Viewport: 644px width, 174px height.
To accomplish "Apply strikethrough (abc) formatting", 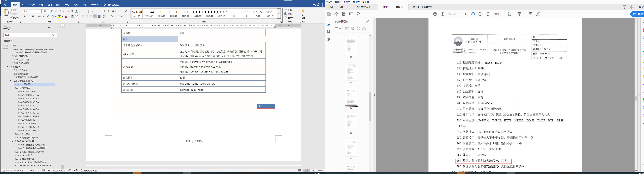I will pos(39,17).
